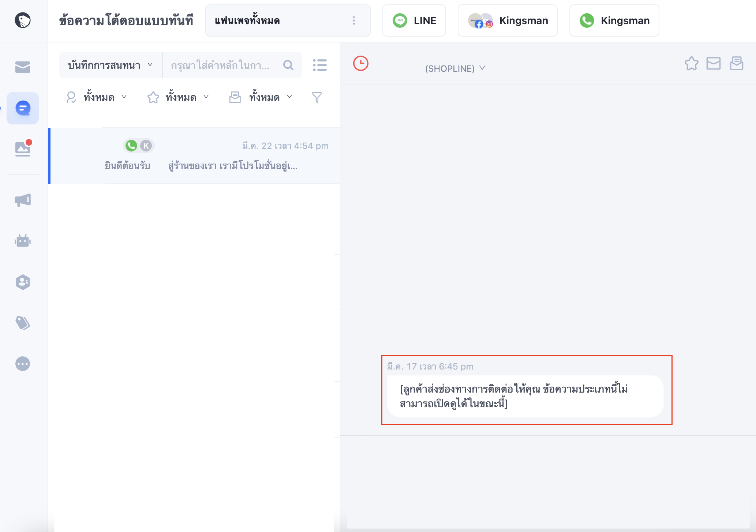Click the message bubble about ลูกค้าส่งช่องทางการติดต่อ
This screenshot has height=532, width=756.
(x=525, y=396)
